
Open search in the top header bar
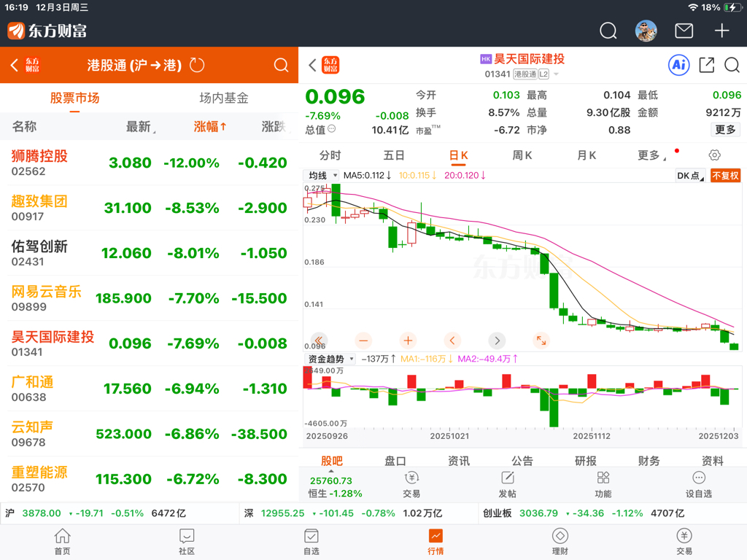click(x=608, y=31)
